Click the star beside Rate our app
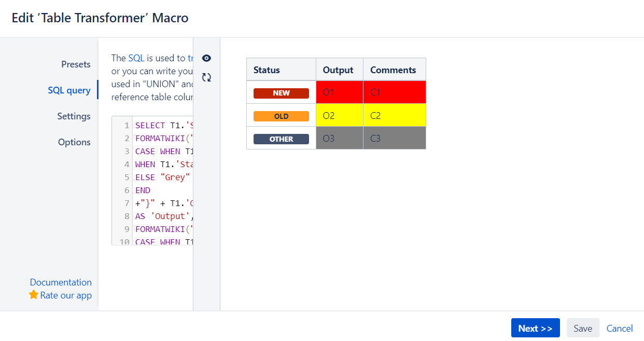 point(33,295)
